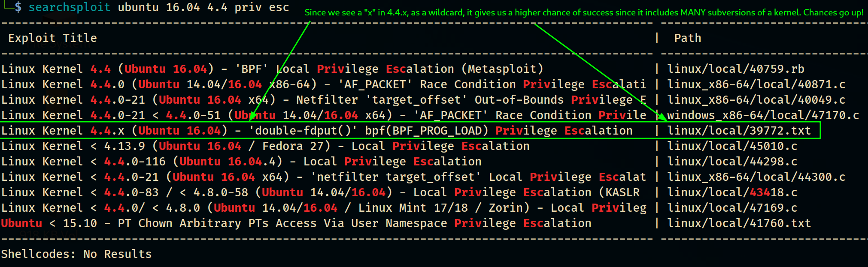Click path windows_x86-64/local/47170.c
868x267 pixels.
pyautogui.click(x=763, y=115)
